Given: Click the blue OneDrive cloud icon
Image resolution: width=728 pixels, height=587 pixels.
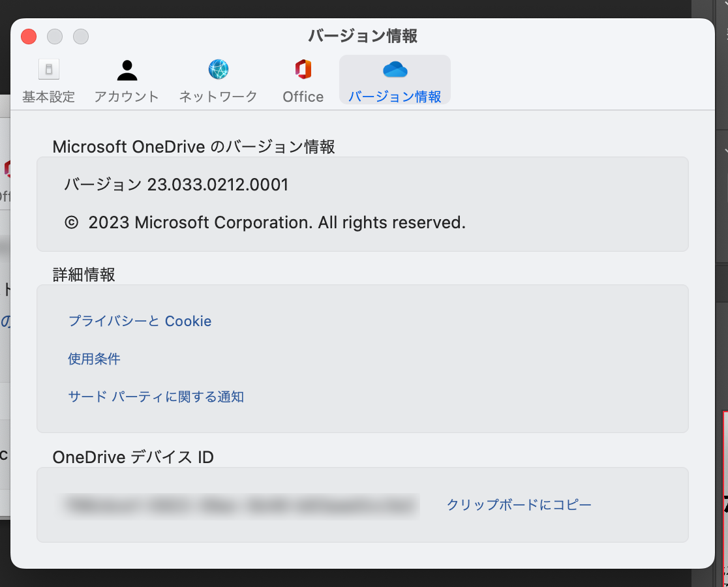Looking at the screenshot, I should 395,70.
